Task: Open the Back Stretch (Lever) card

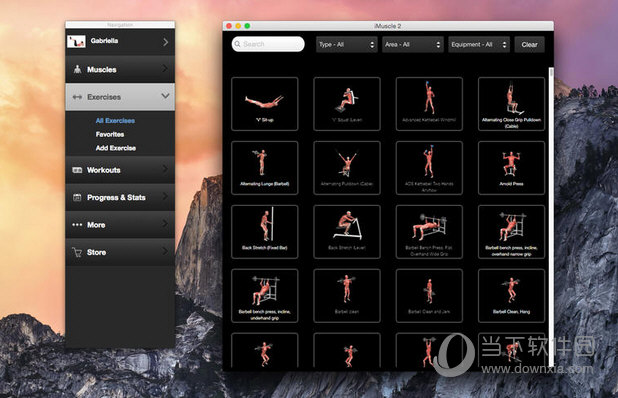Action: pyautogui.click(x=347, y=232)
